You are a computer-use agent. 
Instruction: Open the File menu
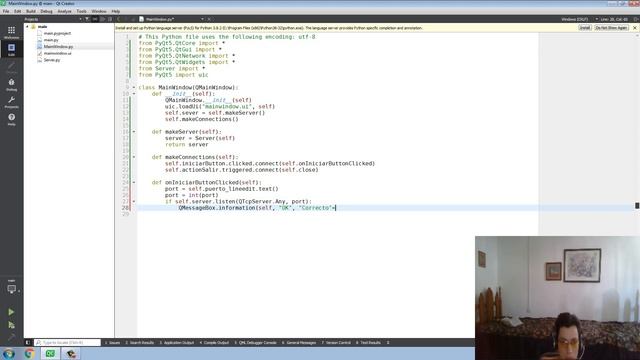click(x=6, y=11)
